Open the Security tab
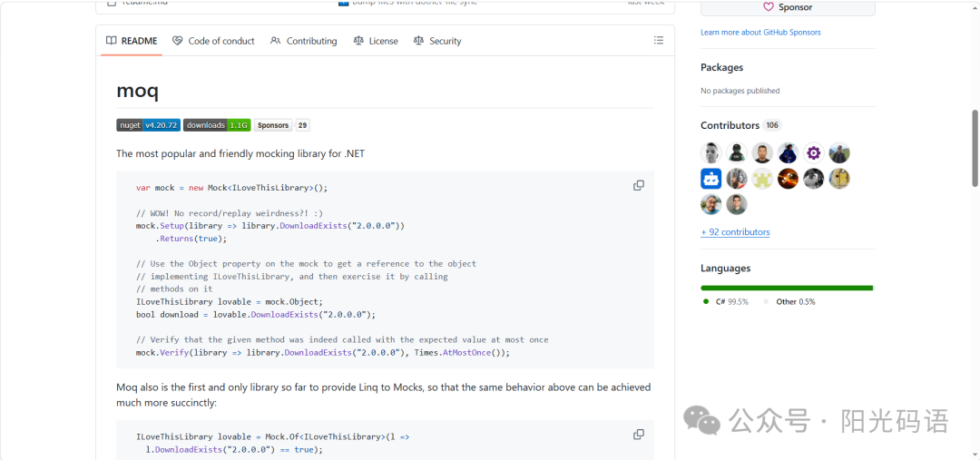 click(437, 41)
